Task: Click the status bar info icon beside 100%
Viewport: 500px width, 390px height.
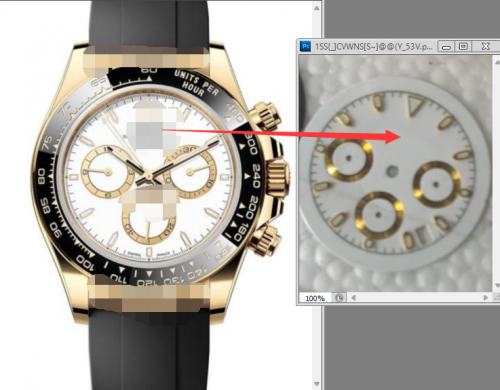Action: coord(339,298)
